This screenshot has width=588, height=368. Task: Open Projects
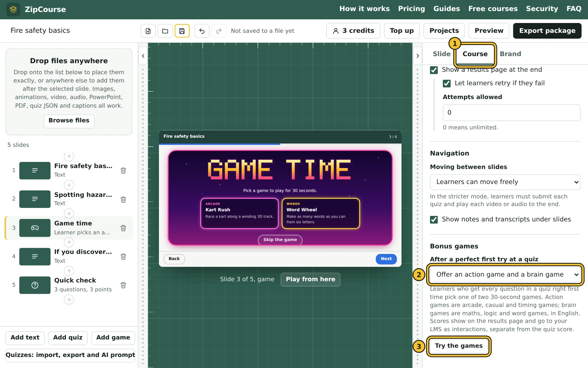click(444, 31)
